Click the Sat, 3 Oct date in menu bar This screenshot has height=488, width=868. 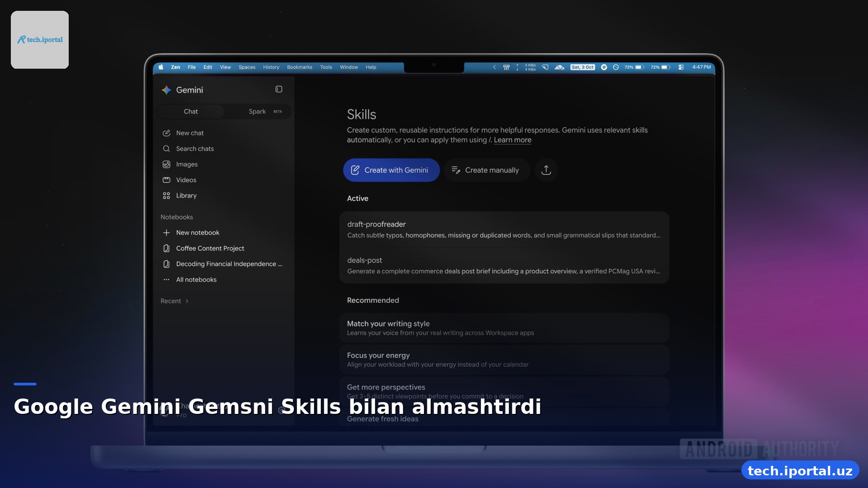[582, 67]
